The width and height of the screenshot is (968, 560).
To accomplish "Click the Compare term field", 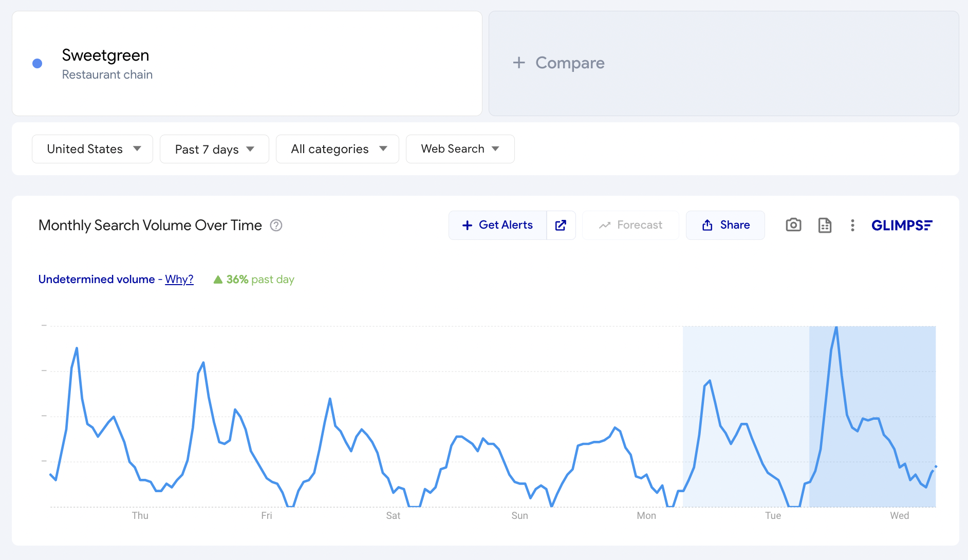I will point(724,63).
